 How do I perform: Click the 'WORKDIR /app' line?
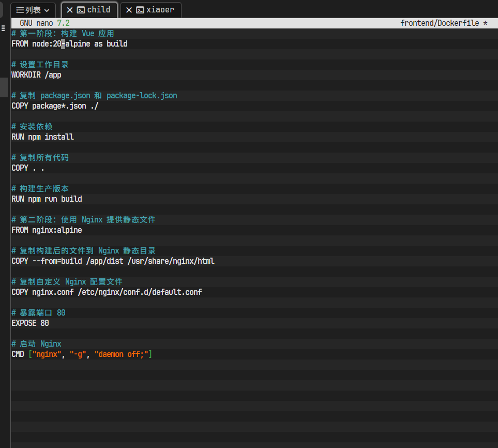37,75
